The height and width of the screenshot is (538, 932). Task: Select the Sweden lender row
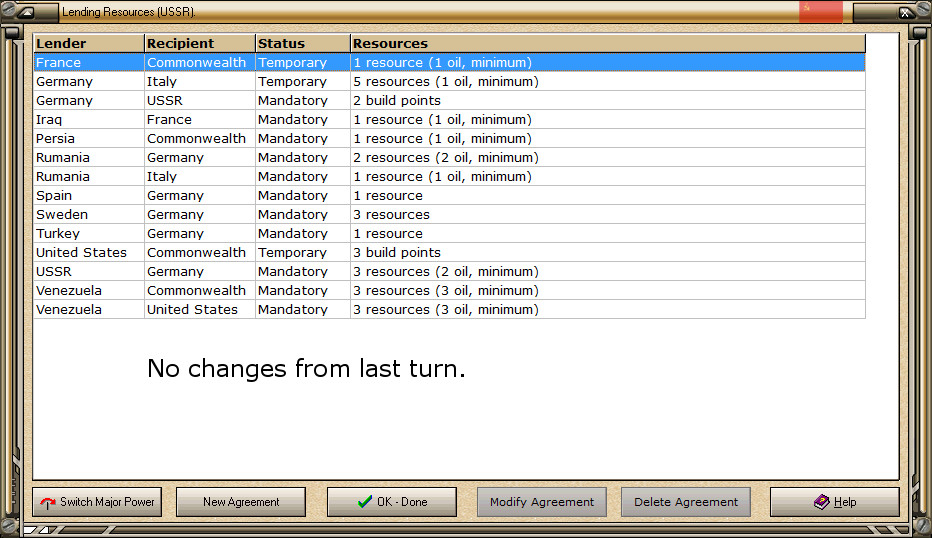click(x=449, y=215)
